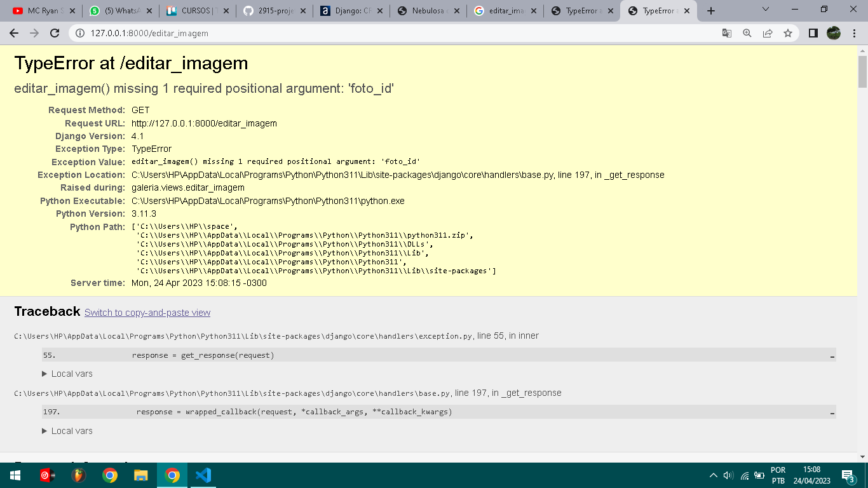The width and height of the screenshot is (868, 488).
Task: Click the Server time value
Action: pyautogui.click(x=199, y=283)
